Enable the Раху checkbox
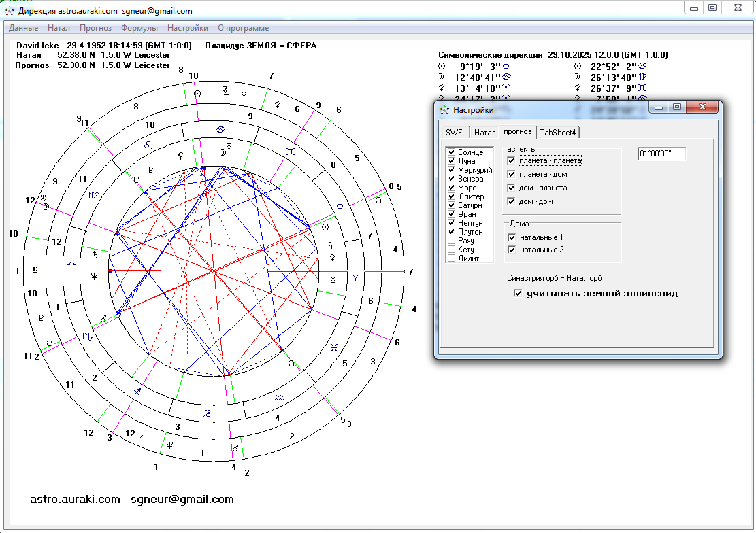The height and width of the screenshot is (533, 756). 452,241
